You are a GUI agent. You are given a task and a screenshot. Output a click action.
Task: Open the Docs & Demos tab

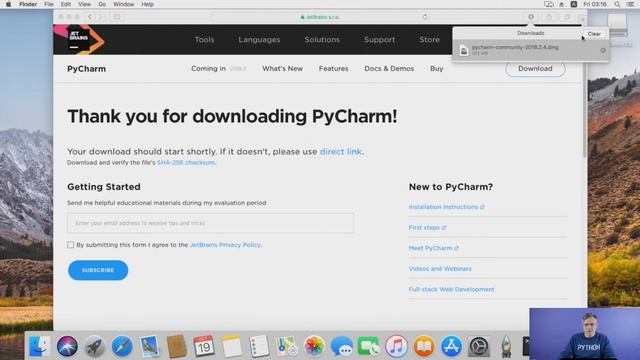[x=389, y=69]
